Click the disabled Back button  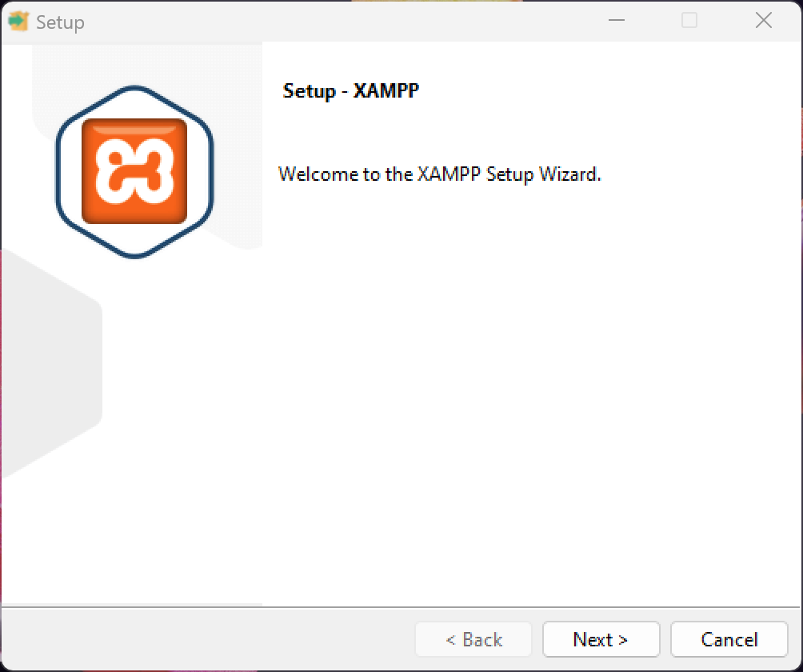[x=473, y=639]
